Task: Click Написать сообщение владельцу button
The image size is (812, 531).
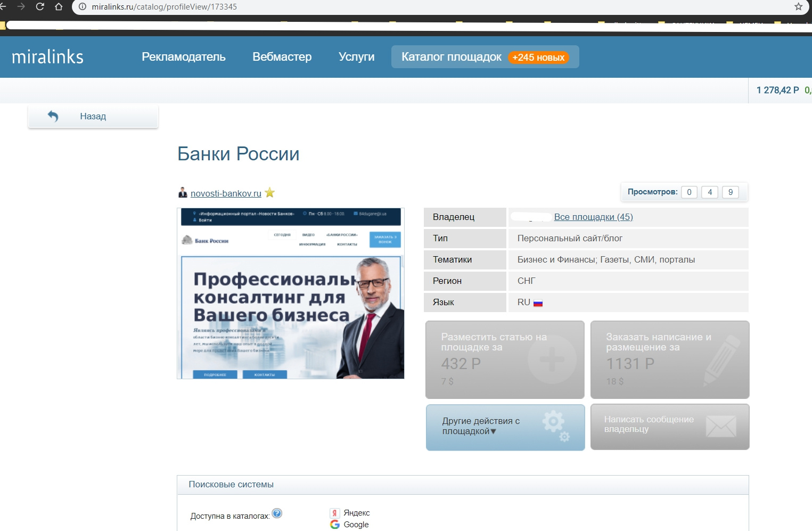Action: [x=670, y=427]
